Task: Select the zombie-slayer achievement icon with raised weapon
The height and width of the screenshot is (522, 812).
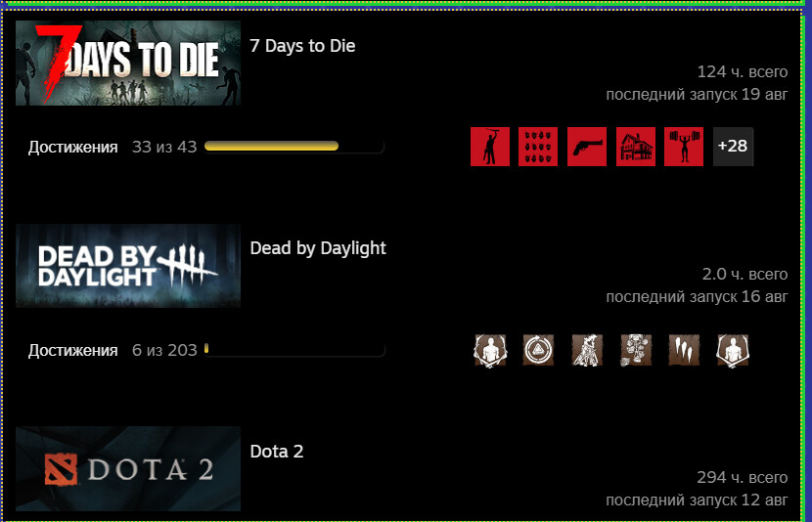Action: point(490,147)
